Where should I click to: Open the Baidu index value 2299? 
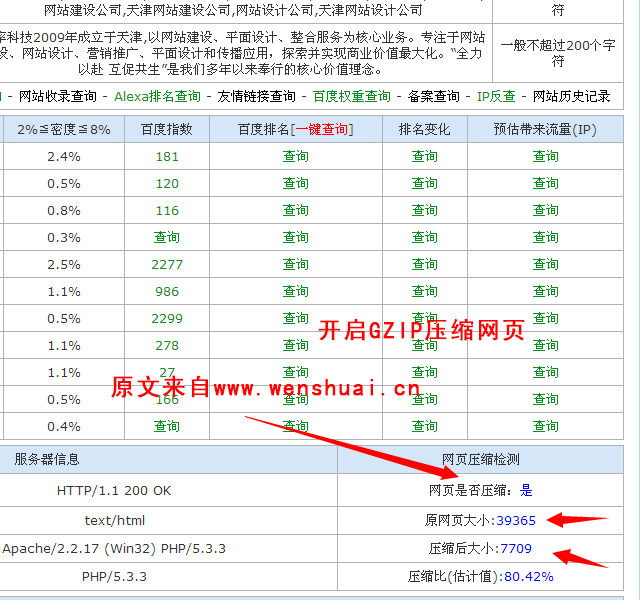coord(167,319)
